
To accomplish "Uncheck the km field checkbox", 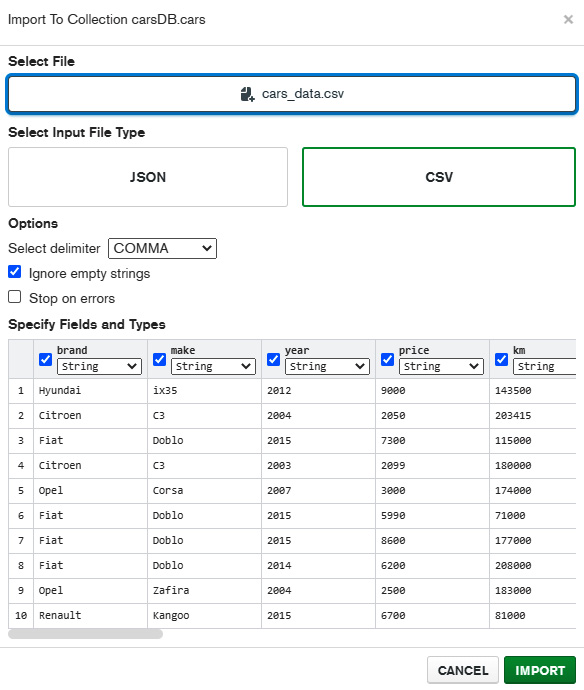I will point(501,359).
